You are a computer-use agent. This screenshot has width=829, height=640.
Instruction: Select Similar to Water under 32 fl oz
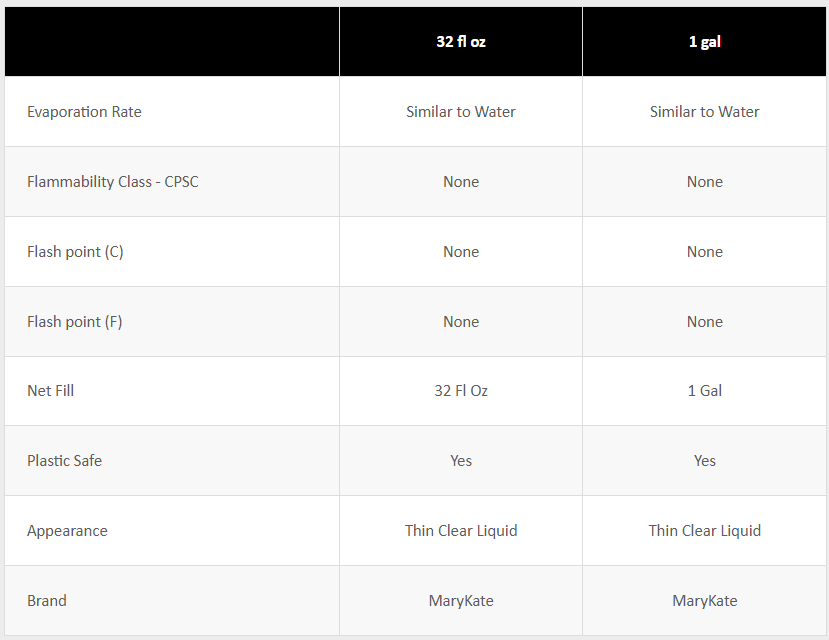461,112
